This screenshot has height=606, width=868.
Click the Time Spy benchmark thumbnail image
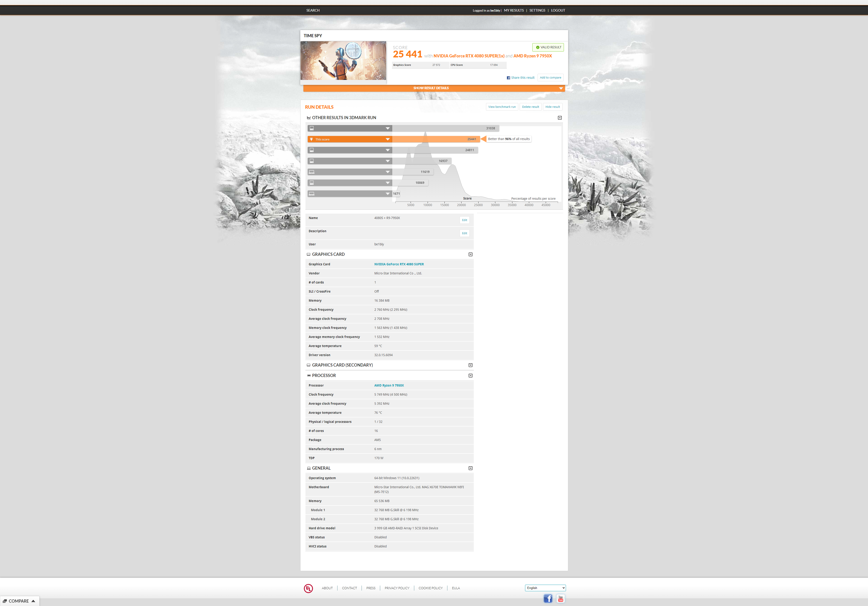tap(343, 60)
